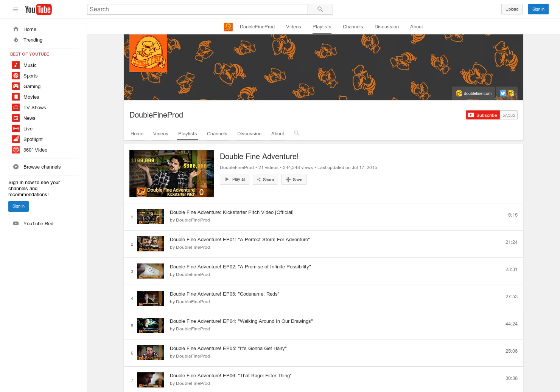
Task: Open the Spotlight channel
Action: pyautogui.click(x=33, y=139)
